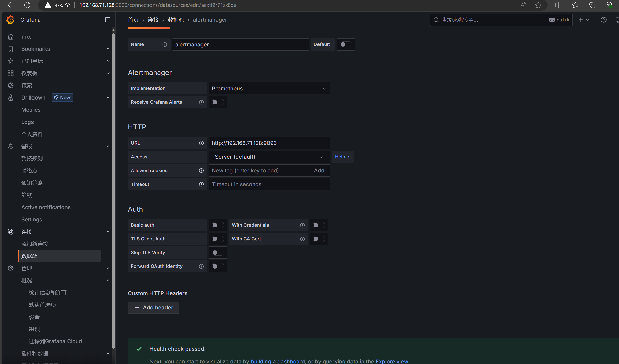
Task: Open the 警报规则 menu item
Action: [x=32, y=159]
